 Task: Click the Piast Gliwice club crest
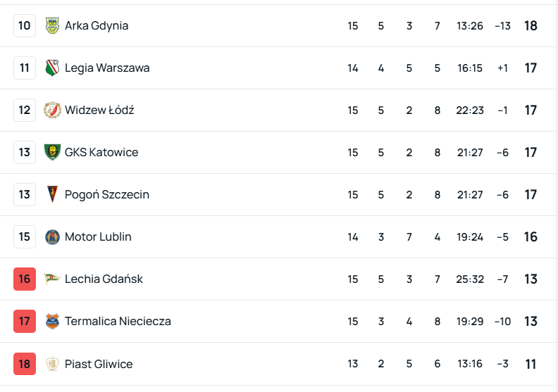pos(52,364)
